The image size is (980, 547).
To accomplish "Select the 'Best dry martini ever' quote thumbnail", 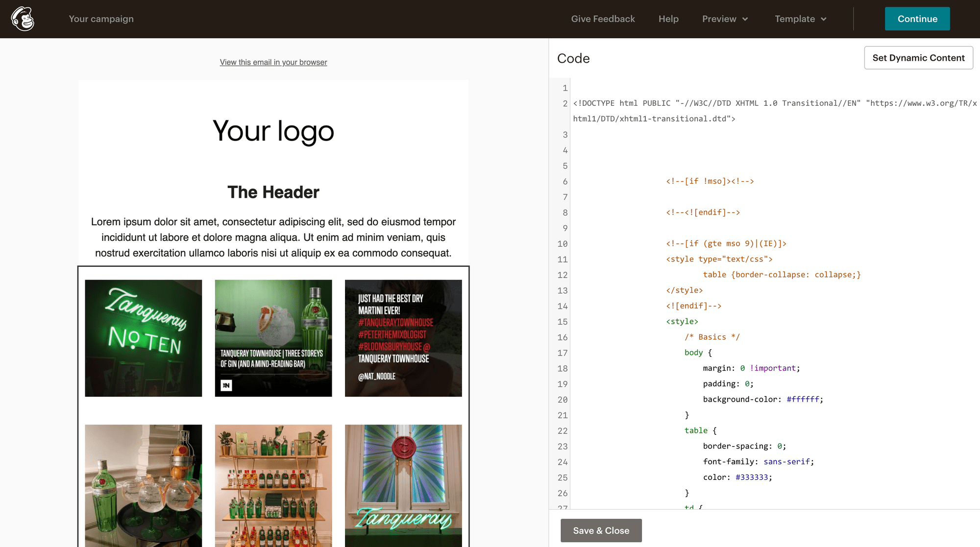I will click(403, 338).
